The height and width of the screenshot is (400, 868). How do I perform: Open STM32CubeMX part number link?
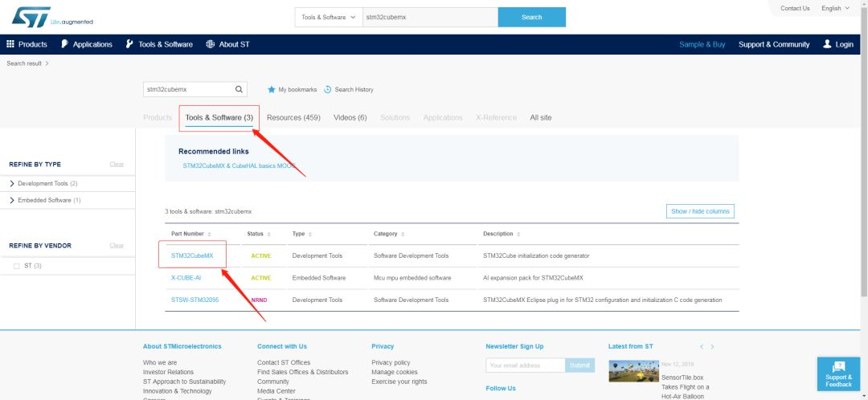(192, 256)
